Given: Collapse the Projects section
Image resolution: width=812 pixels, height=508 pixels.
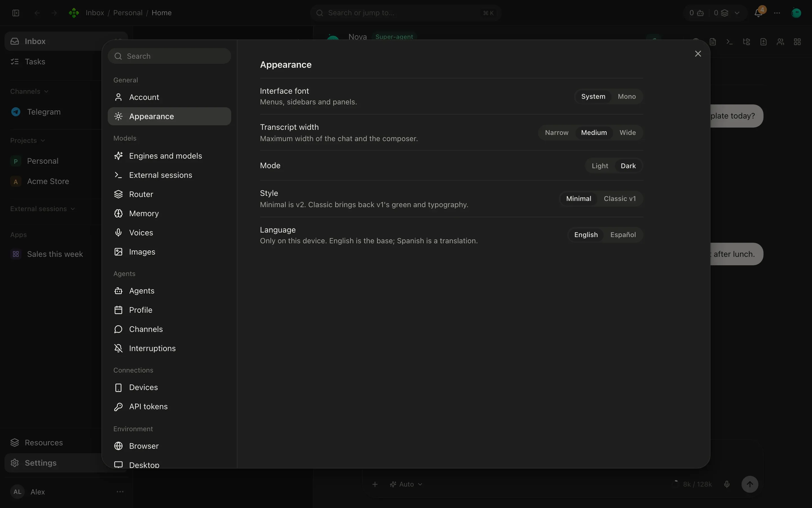Looking at the screenshot, I should (x=28, y=141).
